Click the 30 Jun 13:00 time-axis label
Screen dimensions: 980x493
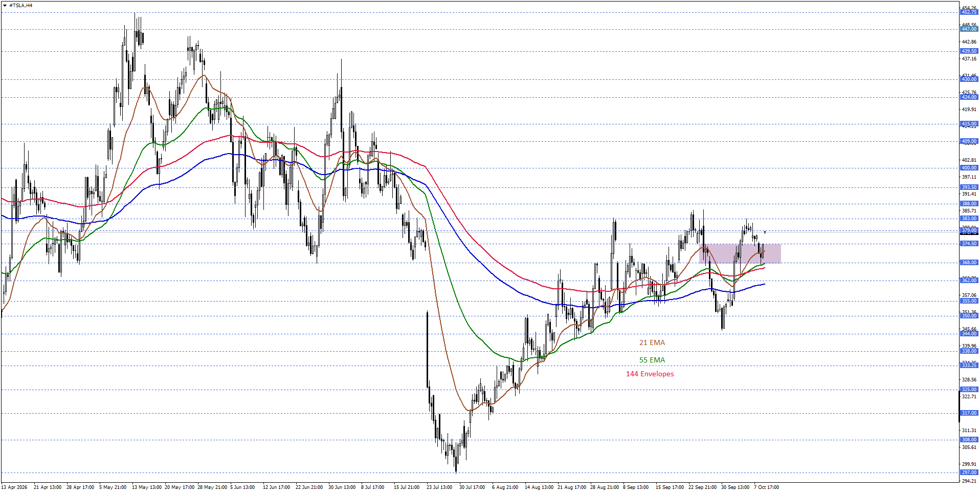342,487
